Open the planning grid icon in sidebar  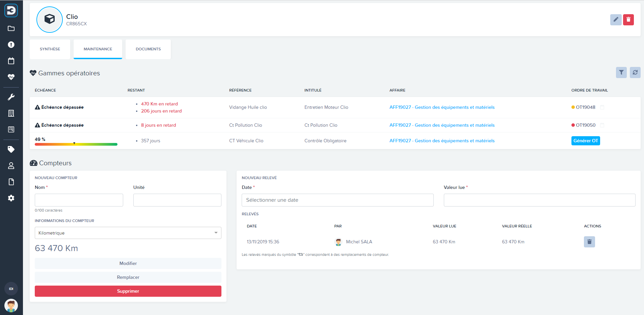[11, 129]
